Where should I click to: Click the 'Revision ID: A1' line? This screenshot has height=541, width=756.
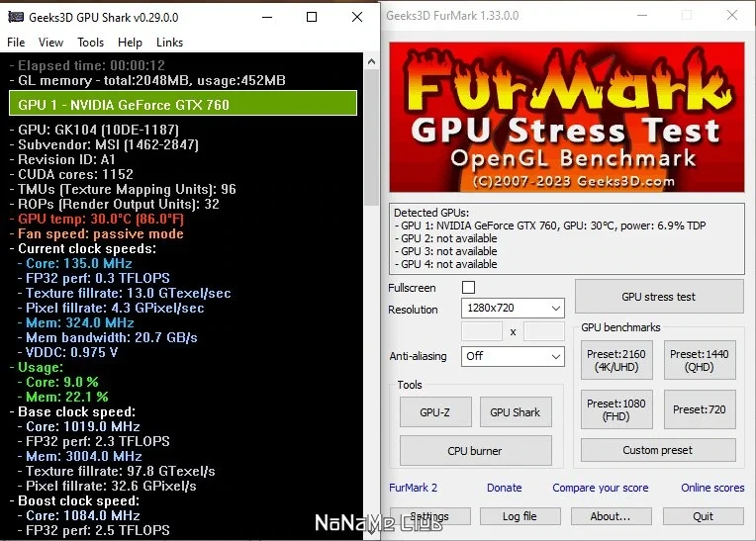62,160
